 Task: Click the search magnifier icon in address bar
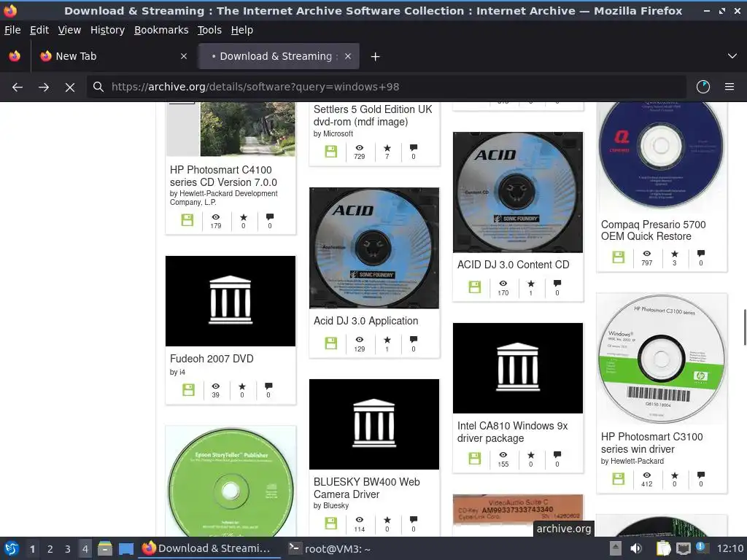(x=98, y=87)
